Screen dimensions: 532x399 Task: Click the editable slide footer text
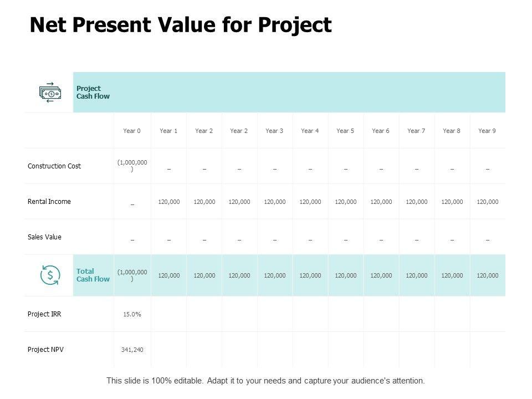pos(265,381)
